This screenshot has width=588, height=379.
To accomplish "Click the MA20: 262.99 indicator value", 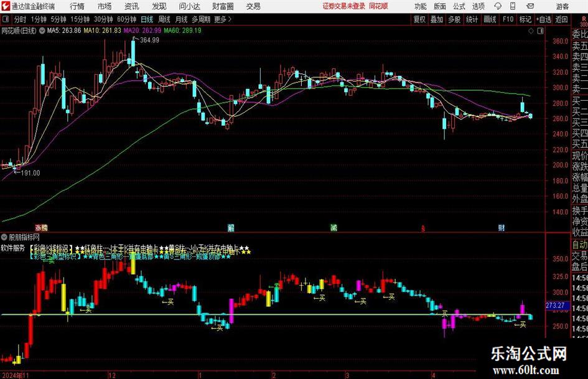I will [142, 30].
